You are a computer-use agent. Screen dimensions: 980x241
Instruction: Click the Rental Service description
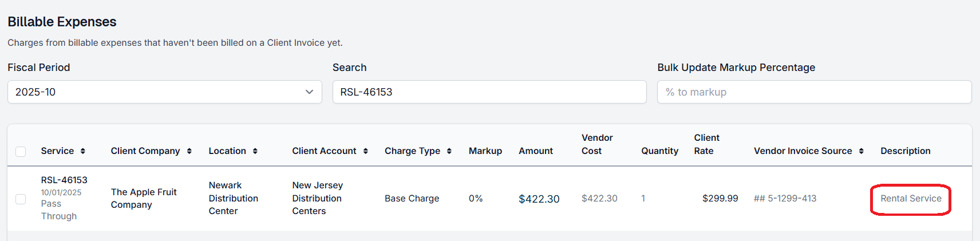pos(911,199)
